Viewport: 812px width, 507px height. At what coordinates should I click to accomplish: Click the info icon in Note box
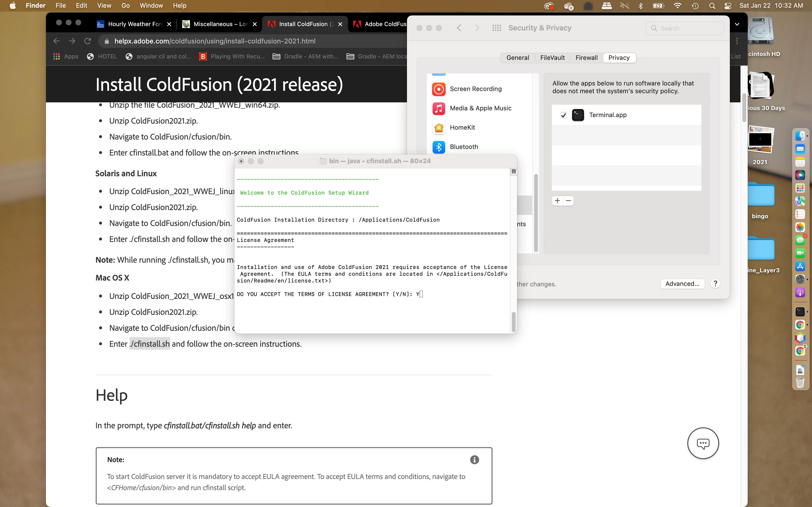(474, 460)
